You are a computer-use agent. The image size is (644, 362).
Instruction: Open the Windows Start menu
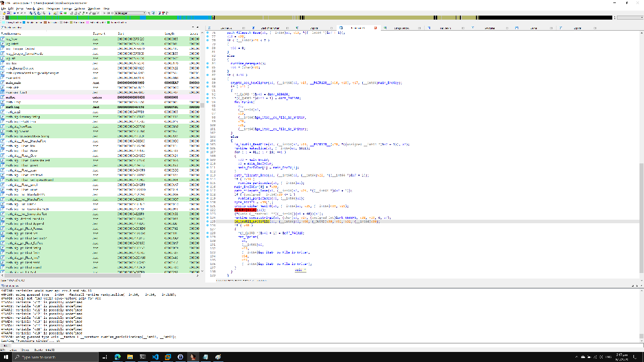5,357
